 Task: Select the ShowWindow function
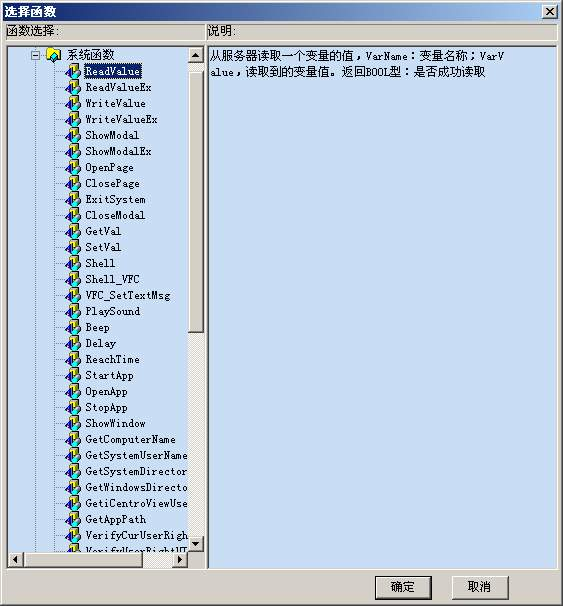coord(116,423)
